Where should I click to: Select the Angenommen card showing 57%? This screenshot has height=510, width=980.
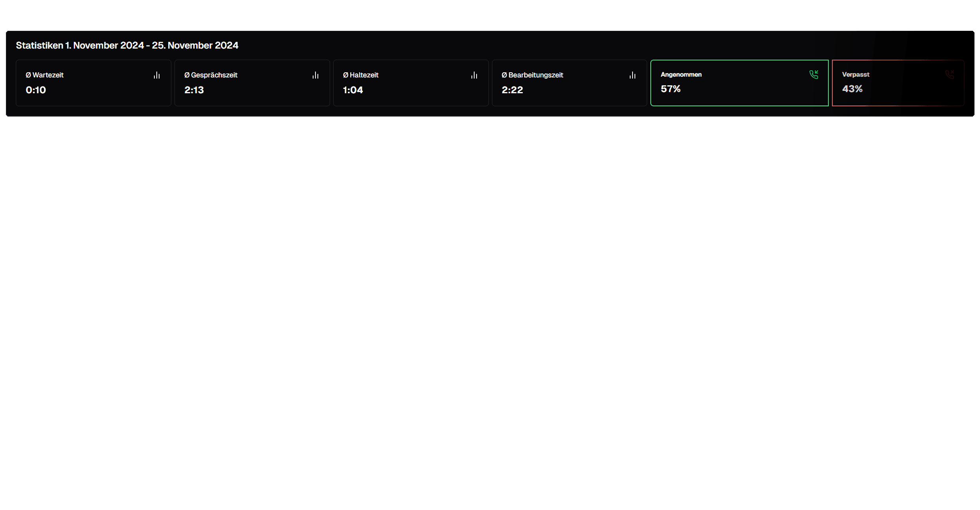pyautogui.click(x=739, y=83)
